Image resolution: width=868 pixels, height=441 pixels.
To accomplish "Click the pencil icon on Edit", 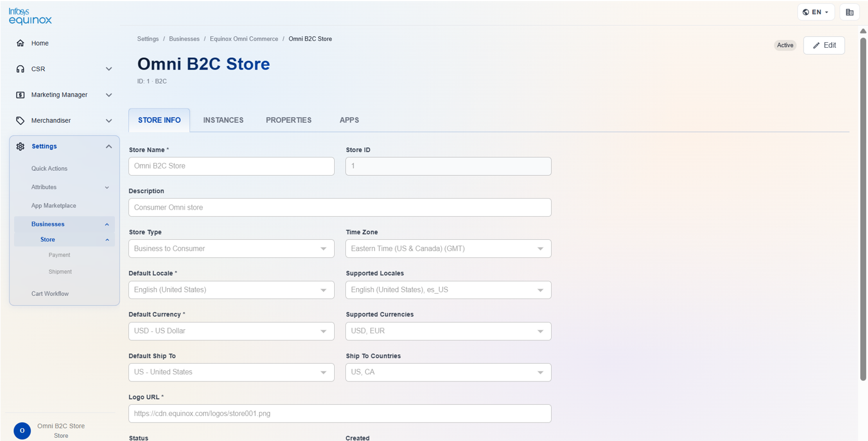I will point(816,46).
